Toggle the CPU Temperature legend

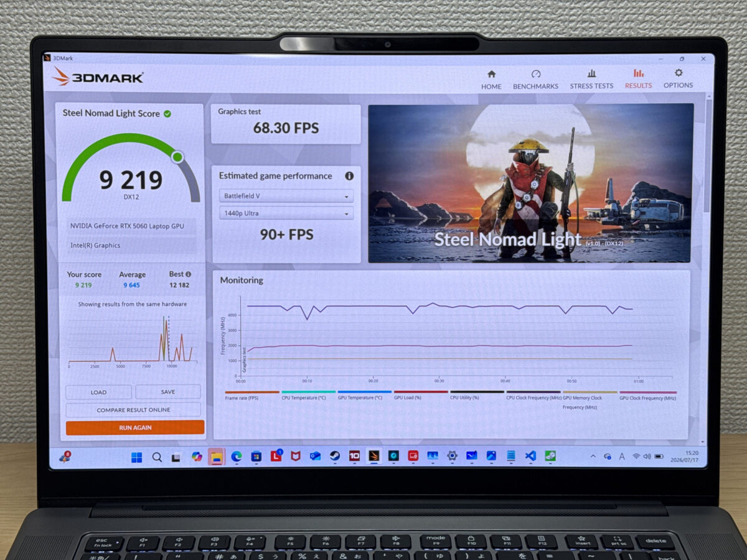coord(308,395)
